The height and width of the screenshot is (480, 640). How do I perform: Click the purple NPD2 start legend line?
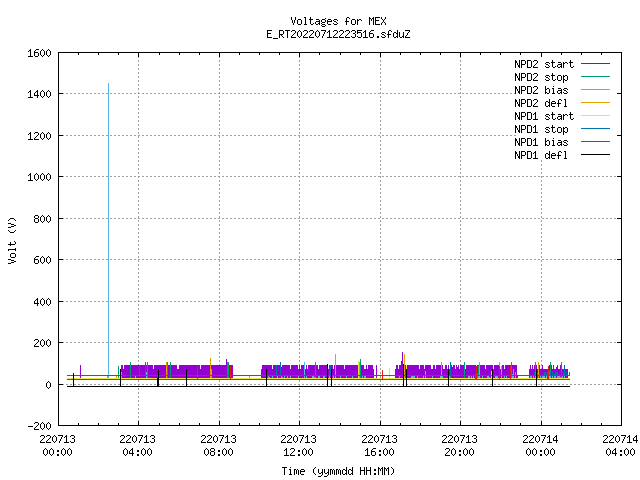pos(596,64)
